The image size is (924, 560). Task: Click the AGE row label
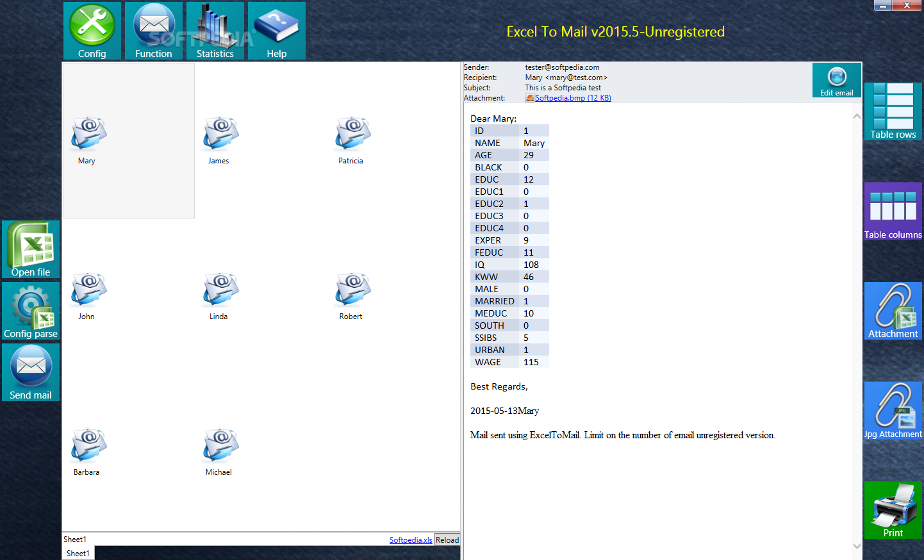tap(483, 155)
